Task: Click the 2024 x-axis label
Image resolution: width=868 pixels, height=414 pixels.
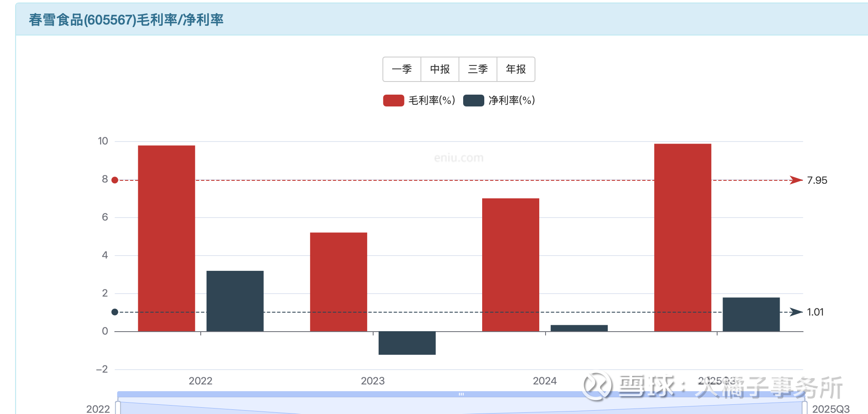Action: pos(545,381)
